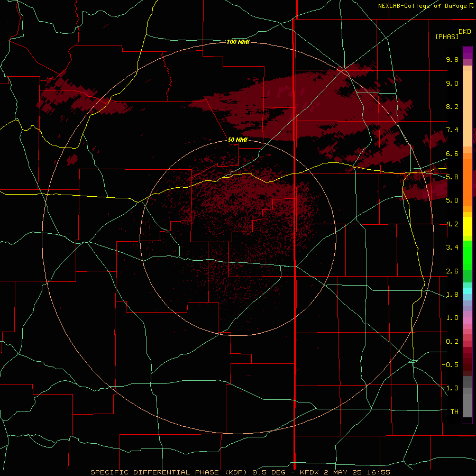Pick the orange band on the color bar
The image size is (476, 476).
467,182
